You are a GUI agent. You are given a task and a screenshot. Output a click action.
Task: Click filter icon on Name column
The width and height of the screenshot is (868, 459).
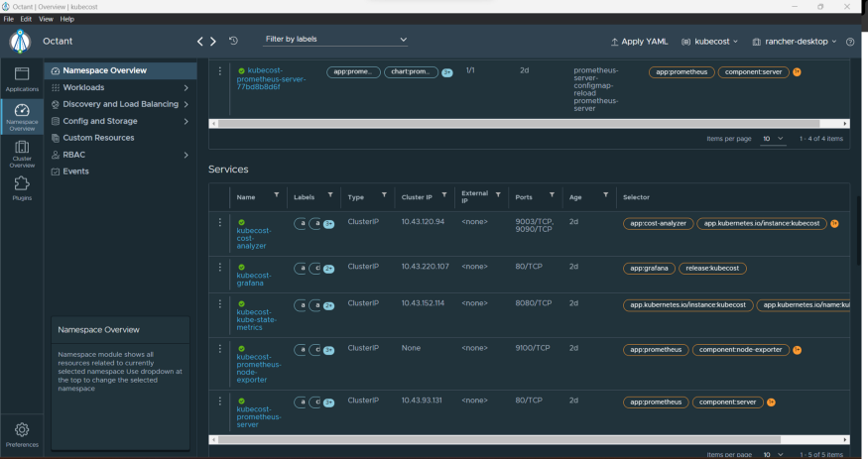point(276,195)
